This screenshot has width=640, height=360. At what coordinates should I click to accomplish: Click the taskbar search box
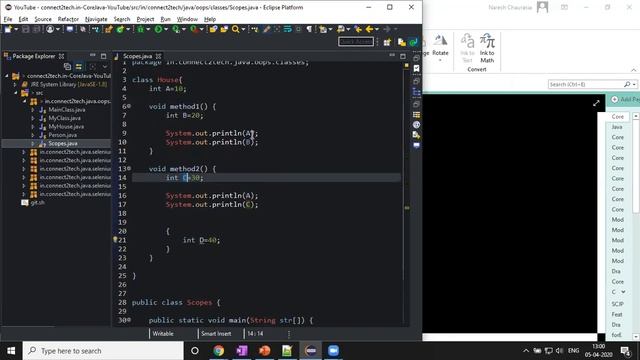point(103,351)
